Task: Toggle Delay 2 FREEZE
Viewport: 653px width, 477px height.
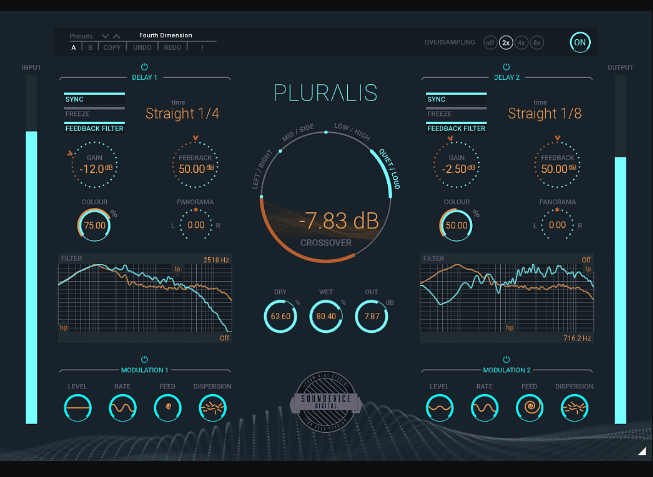Action: [456, 113]
